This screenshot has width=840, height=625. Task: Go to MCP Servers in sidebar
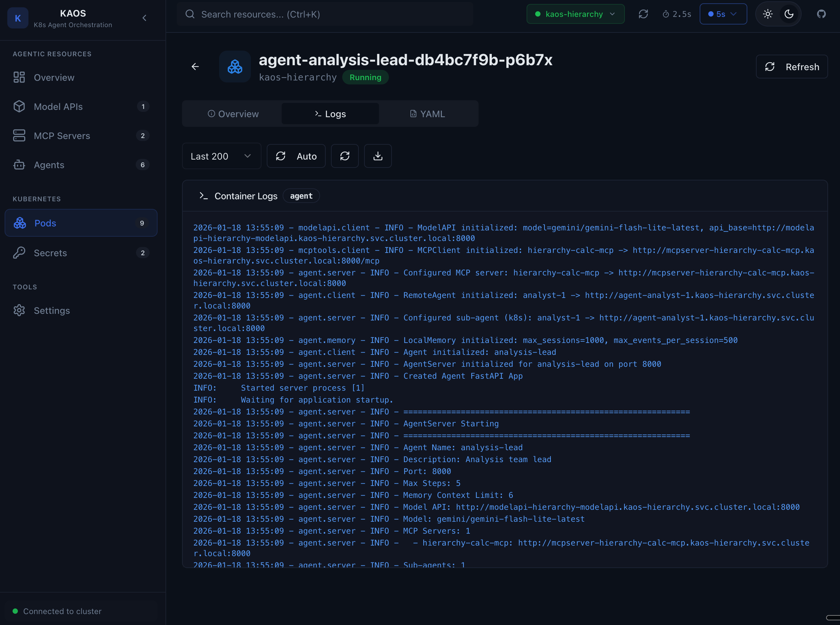[x=62, y=135]
